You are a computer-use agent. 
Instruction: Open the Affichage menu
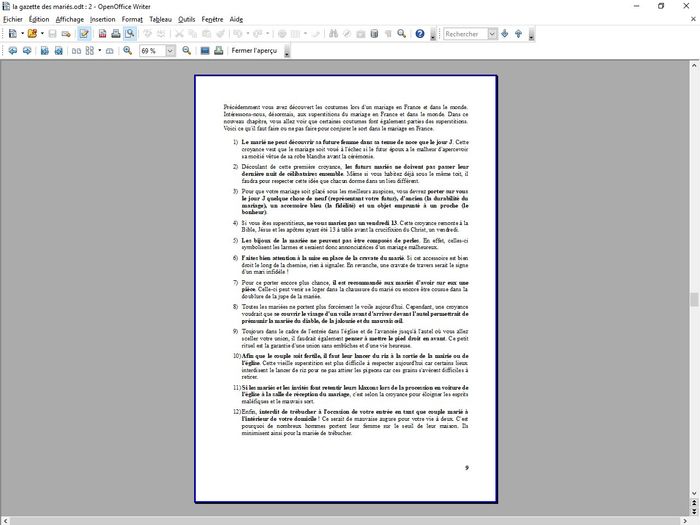click(x=70, y=19)
